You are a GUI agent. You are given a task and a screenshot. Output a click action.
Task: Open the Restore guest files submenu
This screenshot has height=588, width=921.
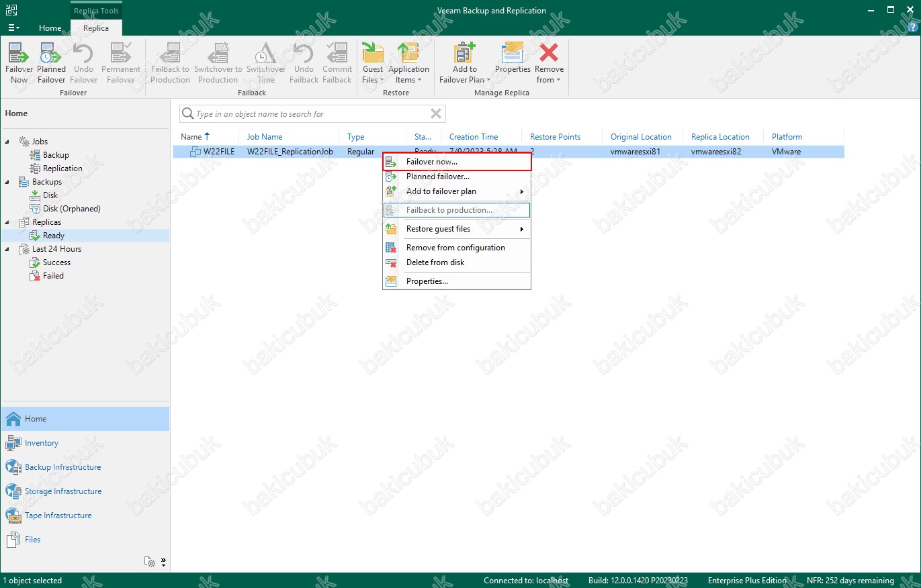point(457,229)
